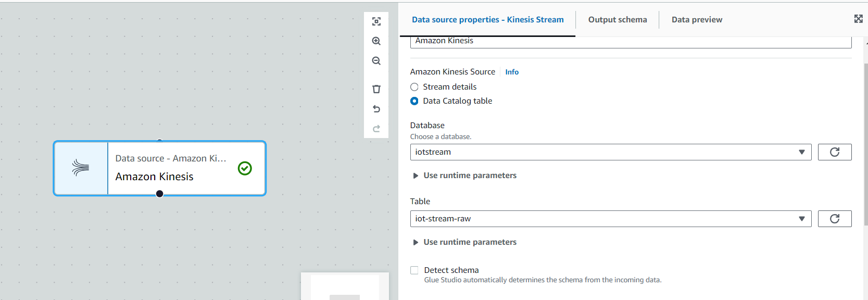Image resolution: width=868 pixels, height=300 pixels.
Task: Click the green checkmark status icon
Action: pos(245,168)
